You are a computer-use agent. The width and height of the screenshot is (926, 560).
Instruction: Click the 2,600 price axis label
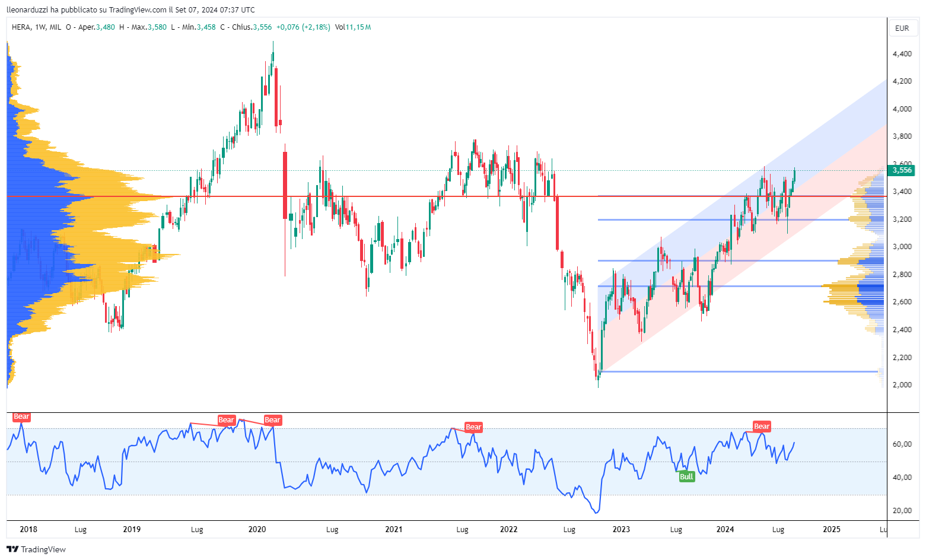tap(902, 302)
